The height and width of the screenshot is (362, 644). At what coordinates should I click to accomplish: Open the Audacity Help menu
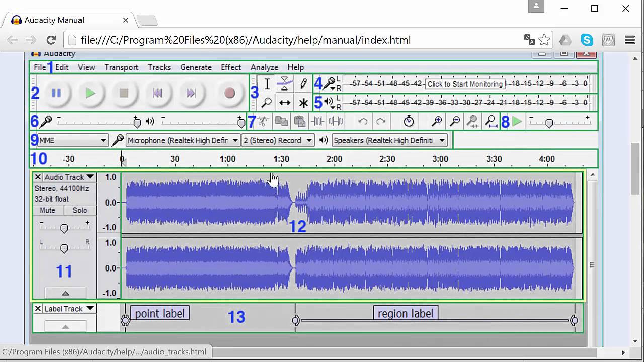coord(296,67)
